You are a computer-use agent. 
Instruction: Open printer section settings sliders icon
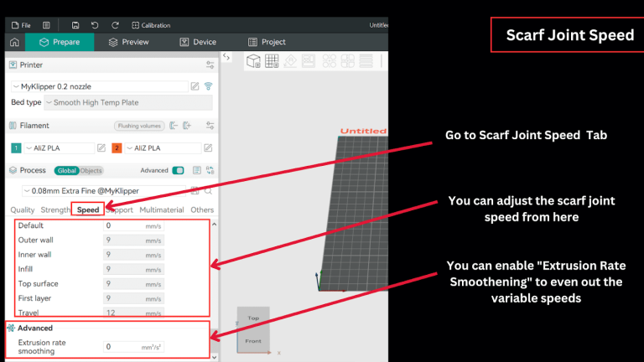point(210,65)
